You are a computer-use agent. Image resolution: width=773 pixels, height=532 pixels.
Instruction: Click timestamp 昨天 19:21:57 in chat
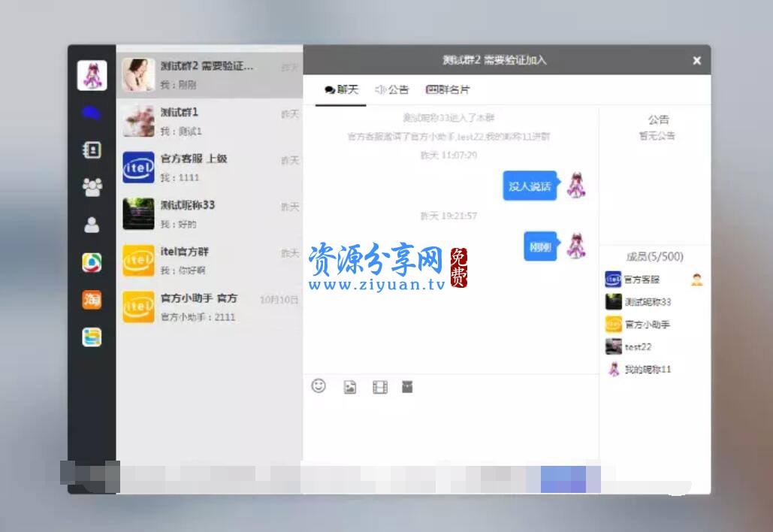coord(448,216)
